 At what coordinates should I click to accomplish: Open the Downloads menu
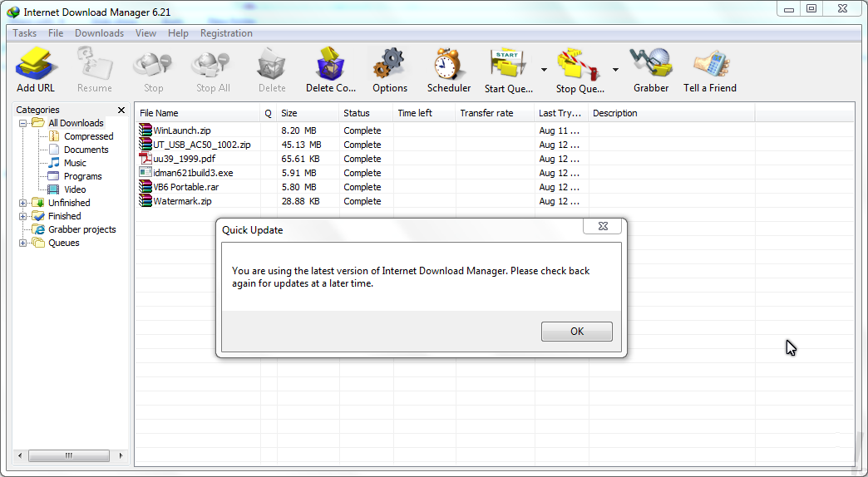pos(99,33)
